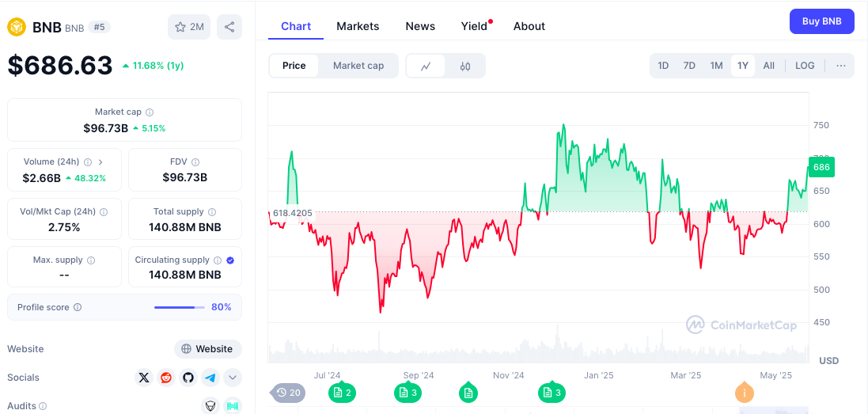The height and width of the screenshot is (414, 868).
Task: Click the share icon next to BNB
Action: (229, 27)
